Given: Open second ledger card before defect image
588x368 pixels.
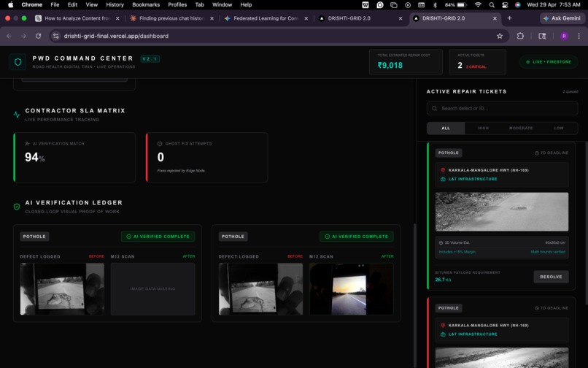Looking at the screenshot, I should (260, 288).
